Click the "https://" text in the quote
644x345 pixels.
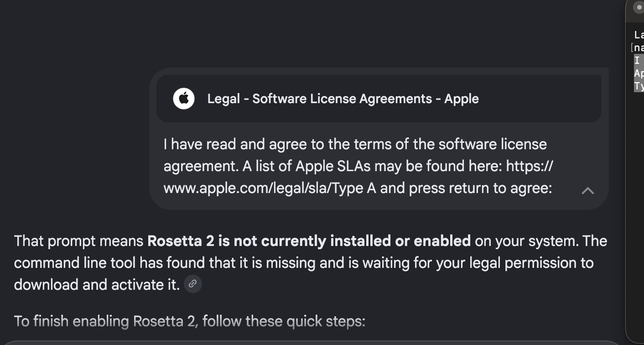pos(530,166)
